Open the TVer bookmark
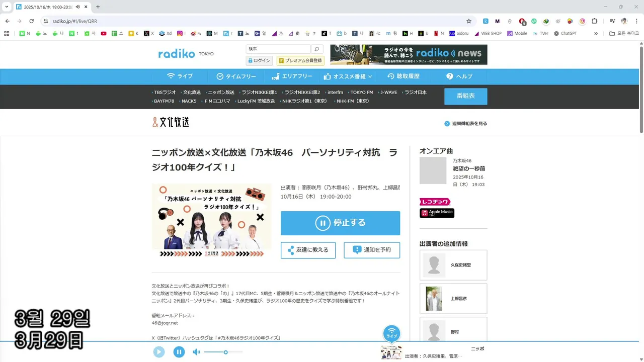644x362 pixels. tap(540, 33)
